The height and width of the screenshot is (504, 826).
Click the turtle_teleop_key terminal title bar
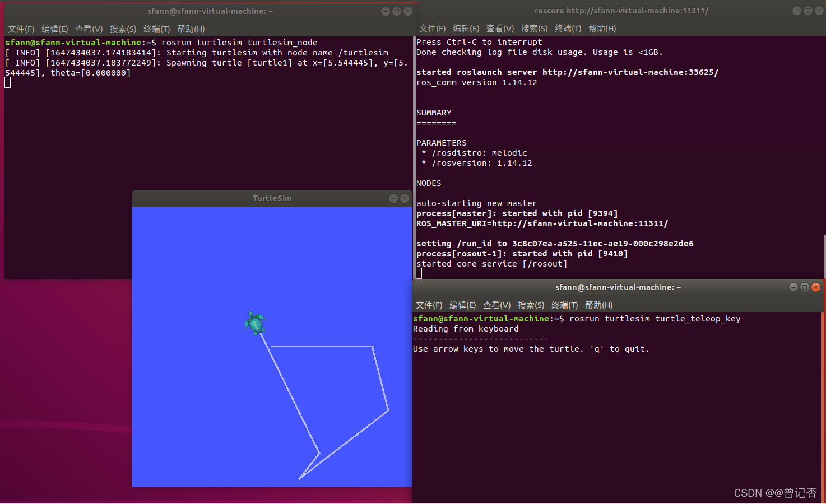[618, 287]
